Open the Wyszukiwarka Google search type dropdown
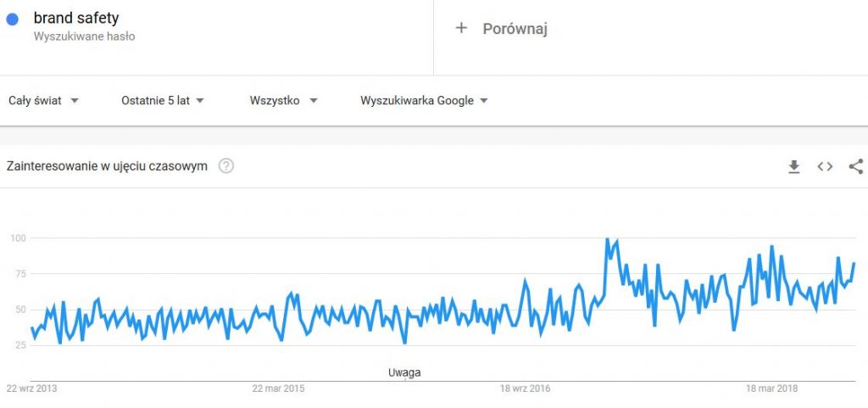The image size is (868, 408). (x=424, y=101)
